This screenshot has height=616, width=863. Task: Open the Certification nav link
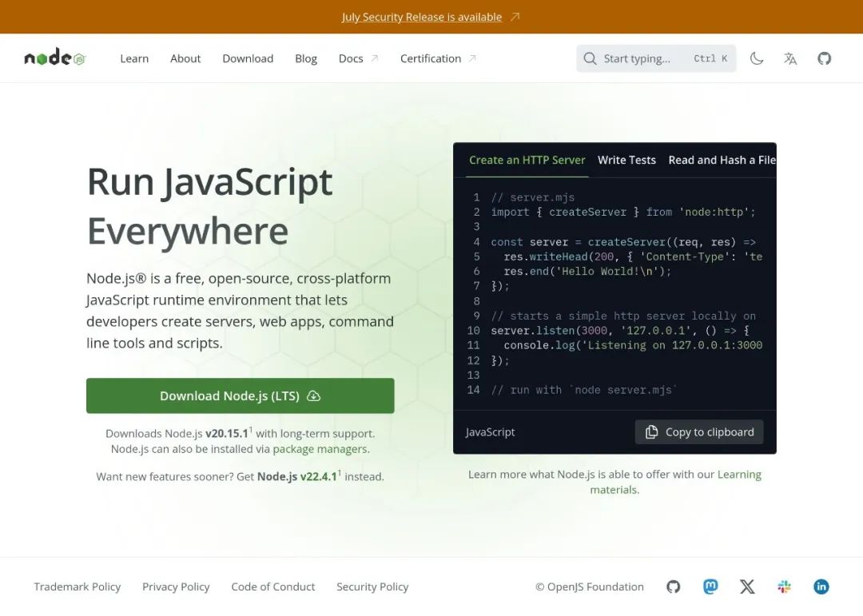(x=438, y=58)
